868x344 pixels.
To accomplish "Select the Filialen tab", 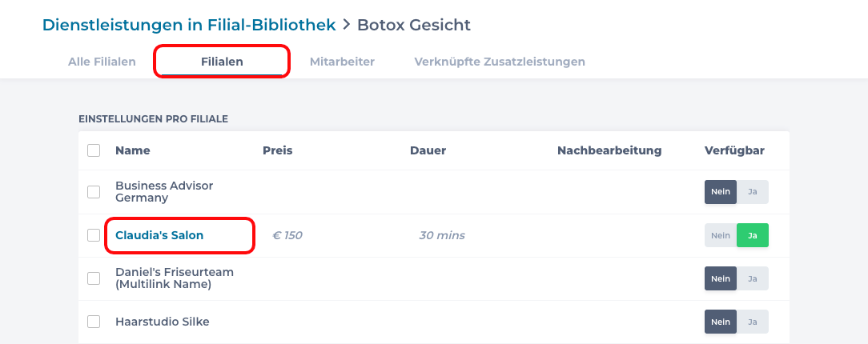I will 222,62.
